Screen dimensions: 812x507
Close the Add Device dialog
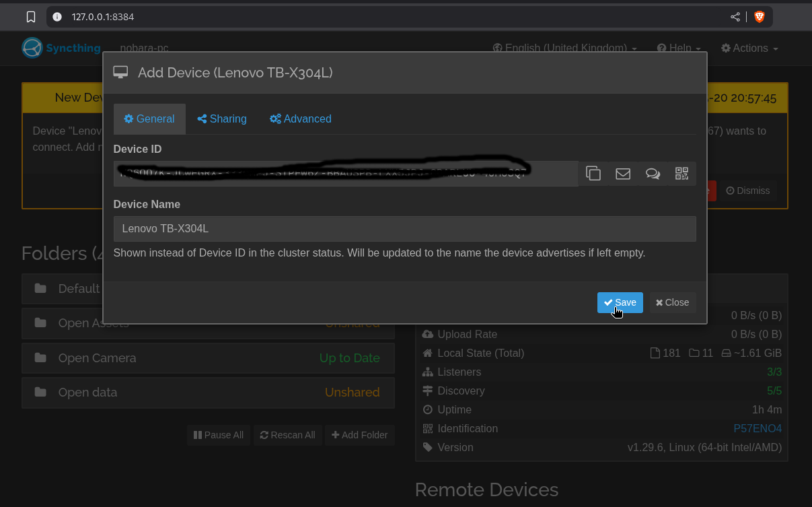[x=673, y=302]
